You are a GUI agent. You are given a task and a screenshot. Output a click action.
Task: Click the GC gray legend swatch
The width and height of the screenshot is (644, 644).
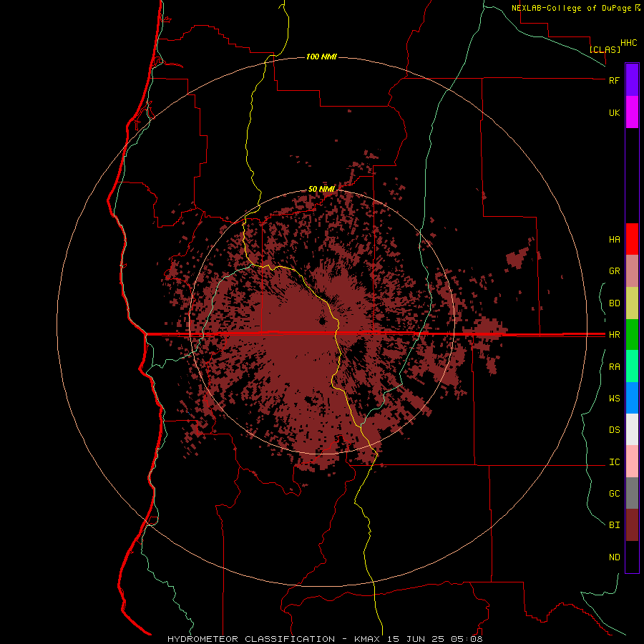coord(632,493)
